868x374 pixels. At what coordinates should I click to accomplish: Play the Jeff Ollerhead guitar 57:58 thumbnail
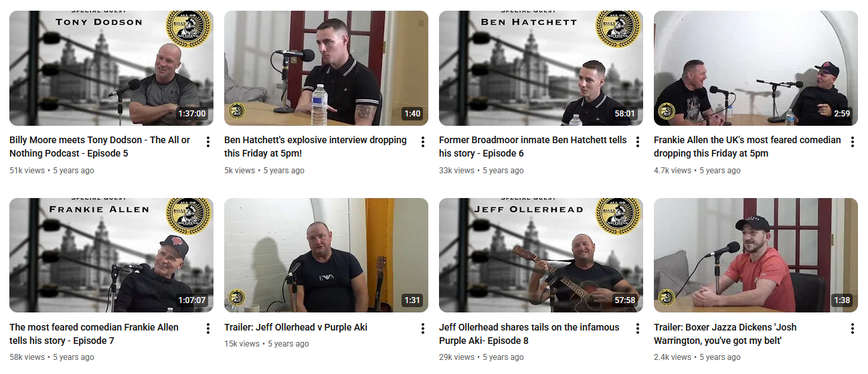[541, 256]
